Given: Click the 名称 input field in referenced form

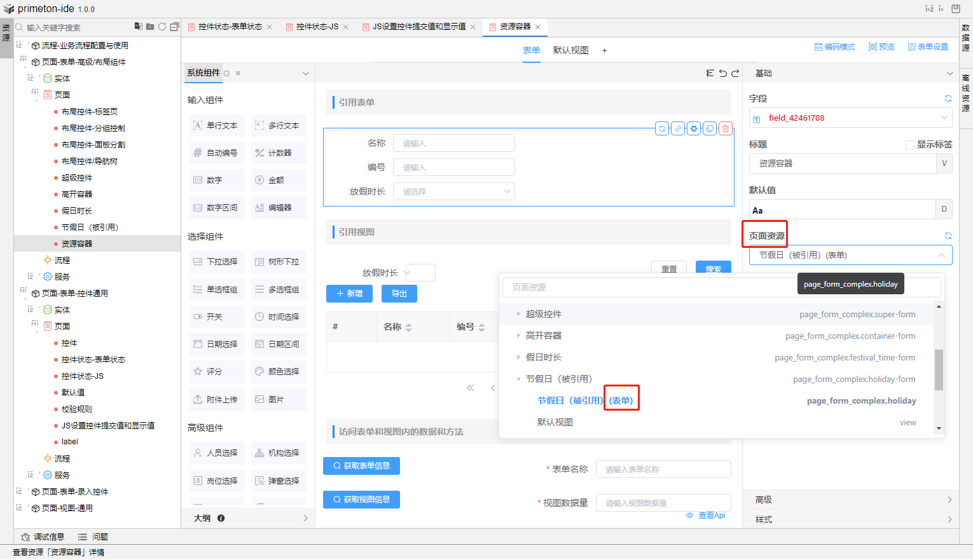Looking at the screenshot, I should coord(454,144).
